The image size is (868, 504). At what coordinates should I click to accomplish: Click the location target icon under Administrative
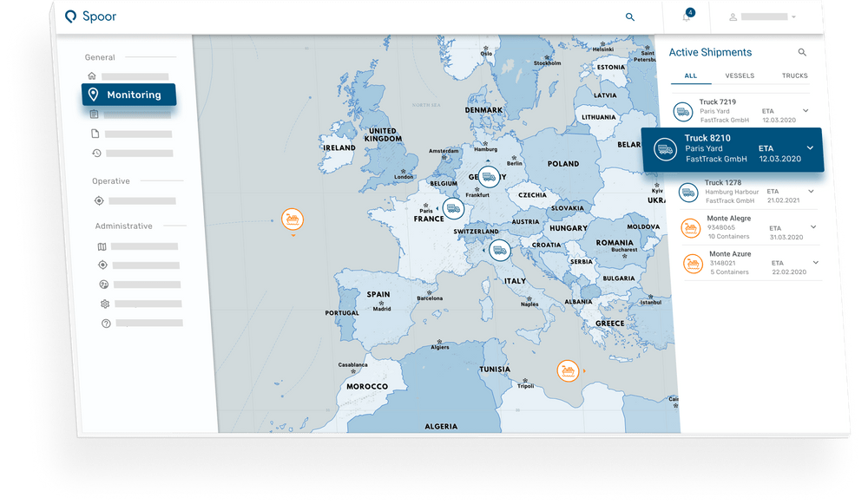[x=103, y=265]
